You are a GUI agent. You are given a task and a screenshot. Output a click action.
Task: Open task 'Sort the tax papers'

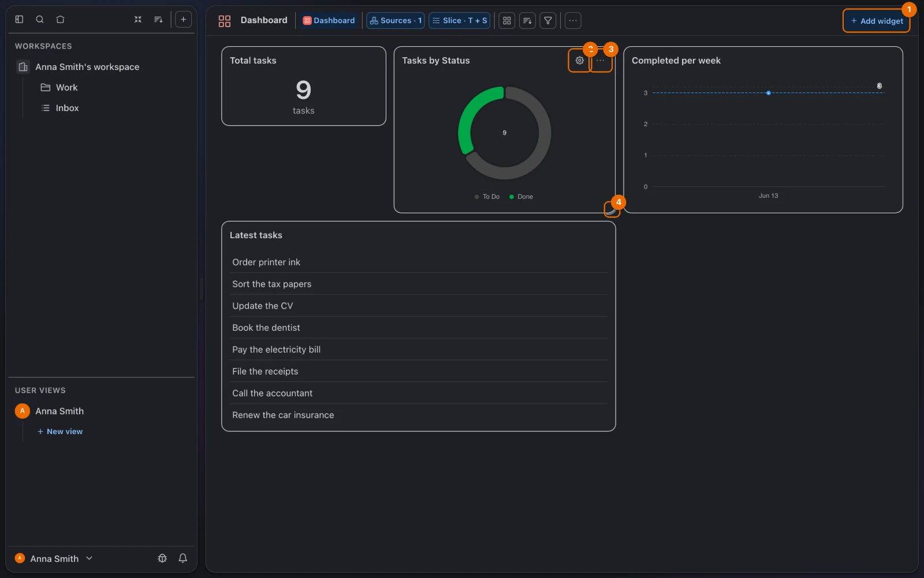click(419, 284)
